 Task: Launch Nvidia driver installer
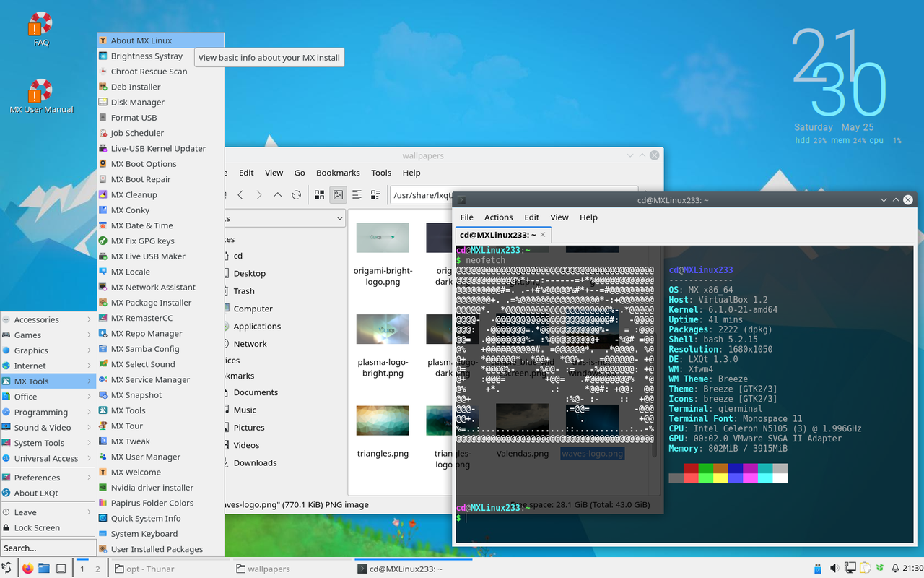(x=161, y=488)
